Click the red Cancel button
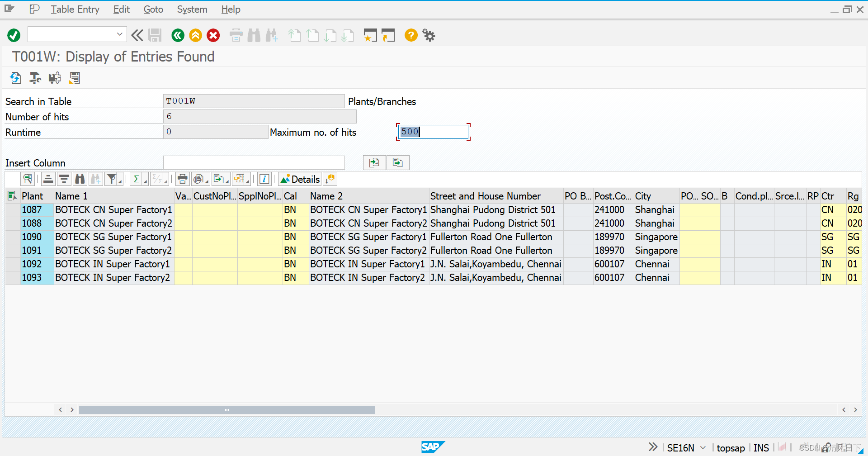 pos(213,35)
